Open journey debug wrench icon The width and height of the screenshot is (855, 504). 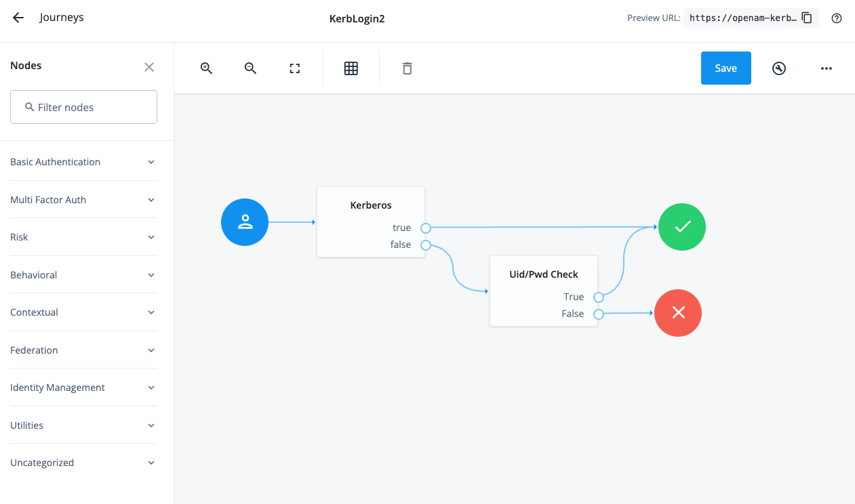(779, 68)
